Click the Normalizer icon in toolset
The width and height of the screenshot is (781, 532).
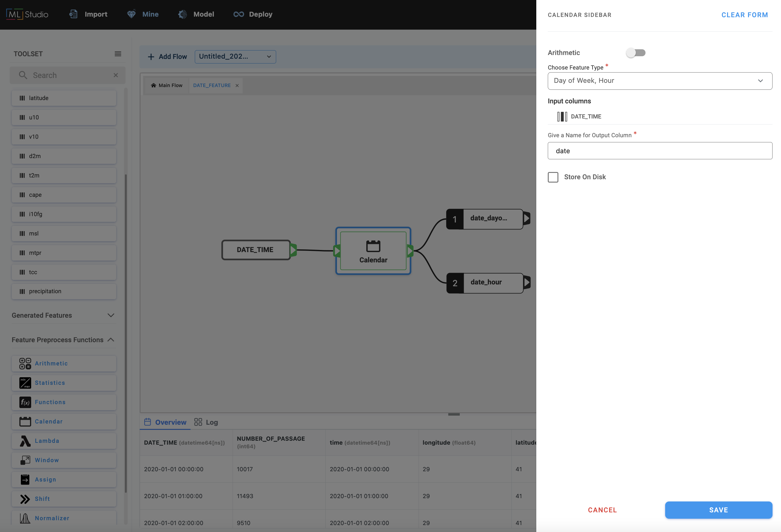point(25,518)
